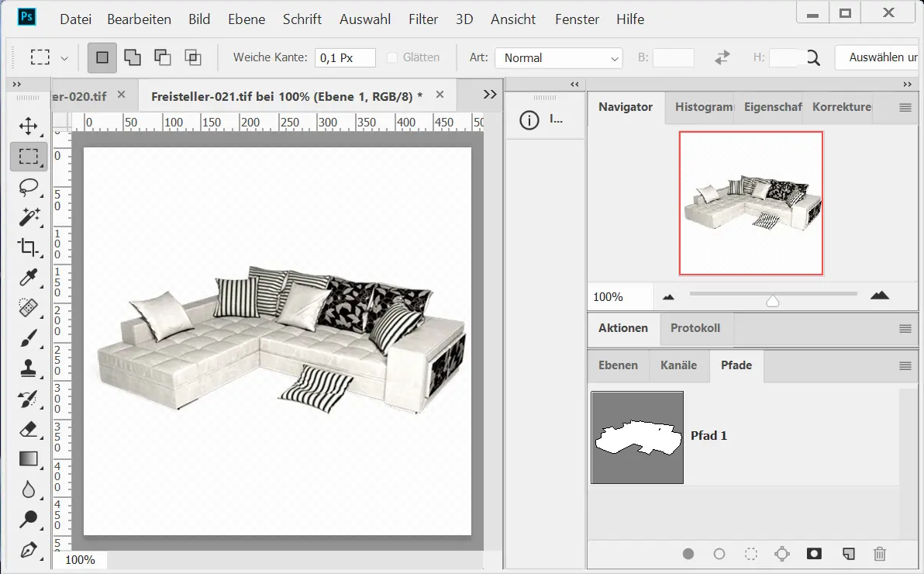The width and height of the screenshot is (924, 574).
Task: Open the Art dropdown set to Normal
Action: pyautogui.click(x=558, y=58)
